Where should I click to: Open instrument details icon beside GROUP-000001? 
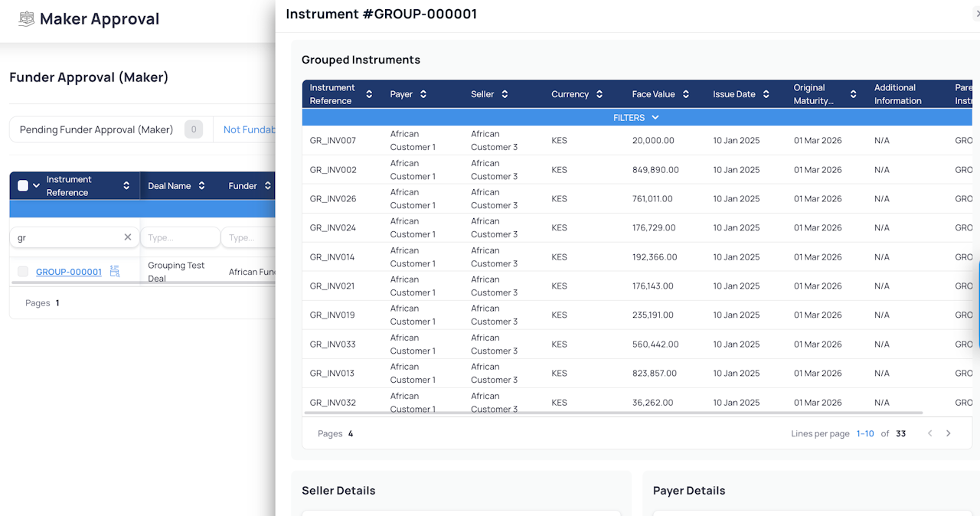pos(115,271)
